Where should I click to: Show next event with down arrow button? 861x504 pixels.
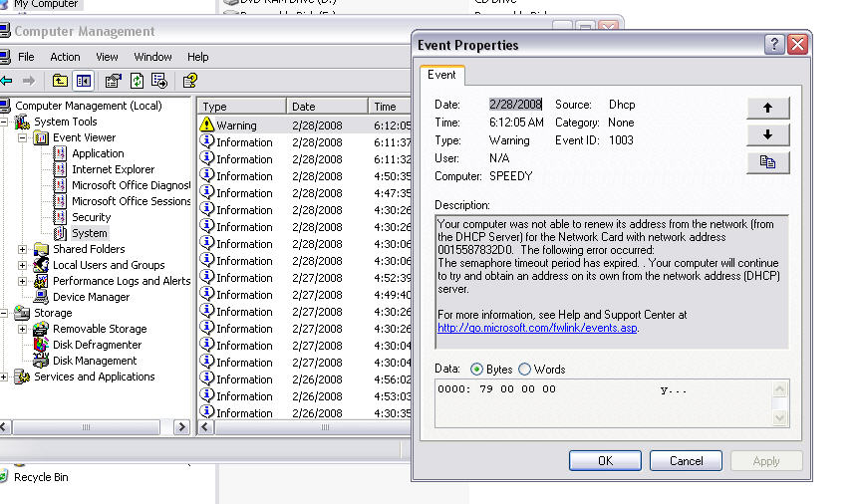[767, 134]
